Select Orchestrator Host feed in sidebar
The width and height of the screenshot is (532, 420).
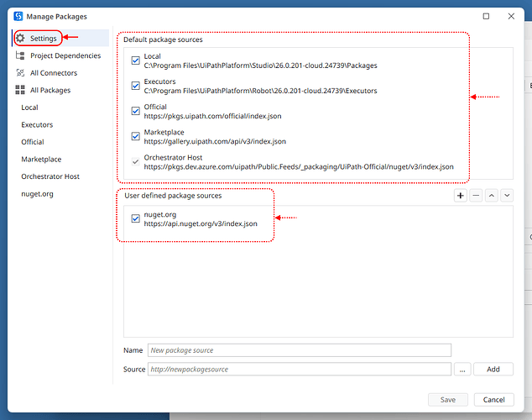50,176
